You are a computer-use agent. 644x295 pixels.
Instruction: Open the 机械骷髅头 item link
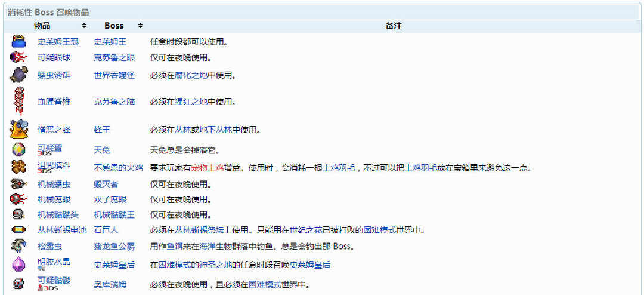(x=58, y=215)
